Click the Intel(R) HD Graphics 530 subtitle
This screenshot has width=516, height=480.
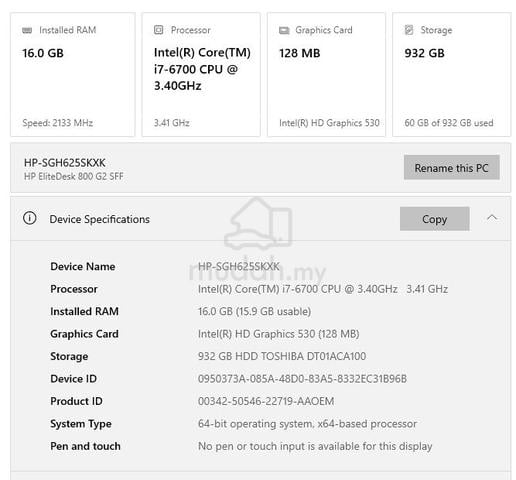329,123
